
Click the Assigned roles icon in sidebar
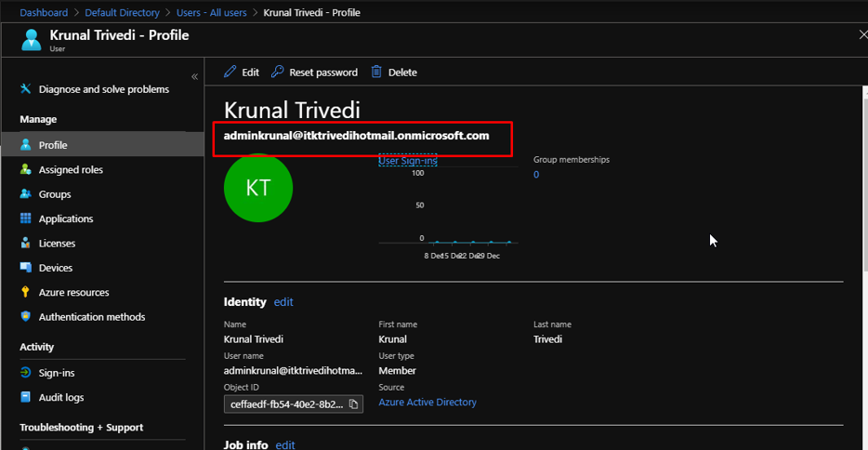26,170
